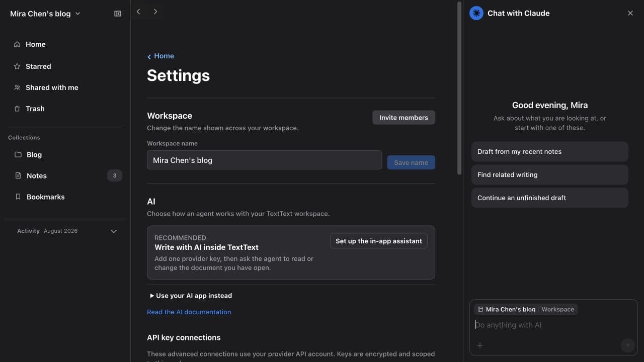Viewport: 644px width, 362px height.
Task: Select Find related writing suggestion
Action: click(550, 175)
